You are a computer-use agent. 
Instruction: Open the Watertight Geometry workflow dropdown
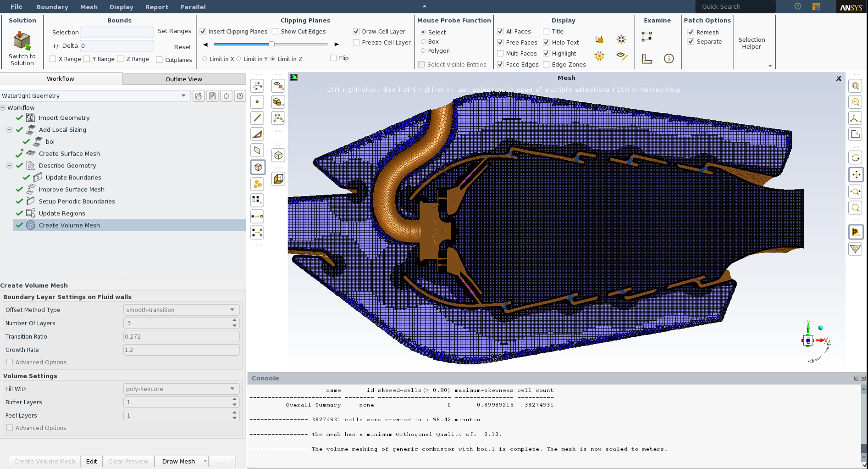(183, 96)
